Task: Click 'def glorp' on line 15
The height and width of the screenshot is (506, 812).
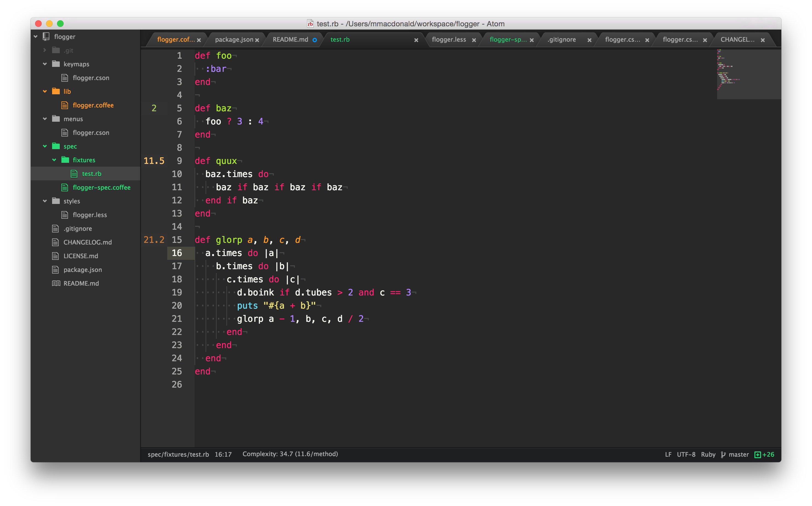Action: (218, 240)
